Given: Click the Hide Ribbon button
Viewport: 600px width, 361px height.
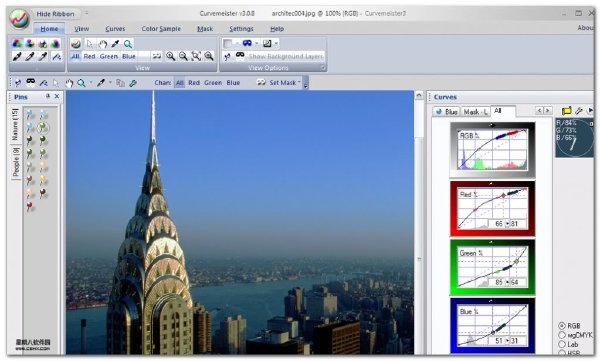Looking at the screenshot, I should 55,14.
